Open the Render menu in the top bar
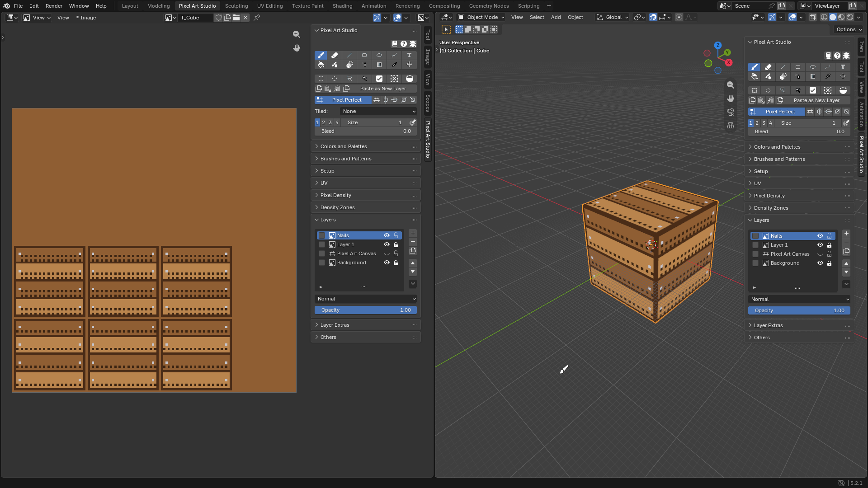The width and height of the screenshot is (868, 488). tap(54, 6)
